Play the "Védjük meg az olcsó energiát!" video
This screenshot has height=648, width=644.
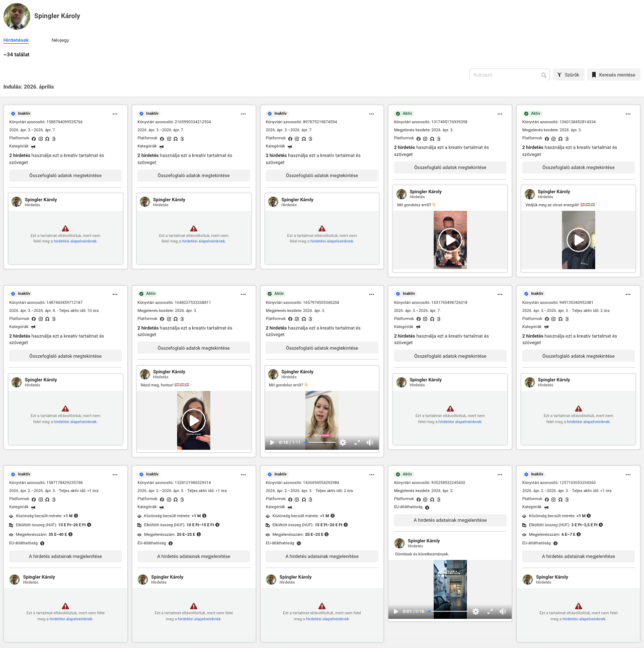[x=578, y=240]
